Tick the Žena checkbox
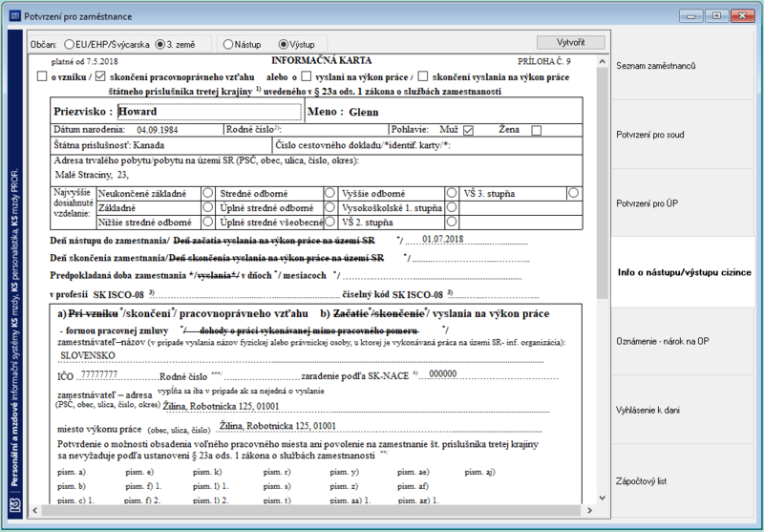This screenshot has width=764, height=532. pyautogui.click(x=537, y=130)
